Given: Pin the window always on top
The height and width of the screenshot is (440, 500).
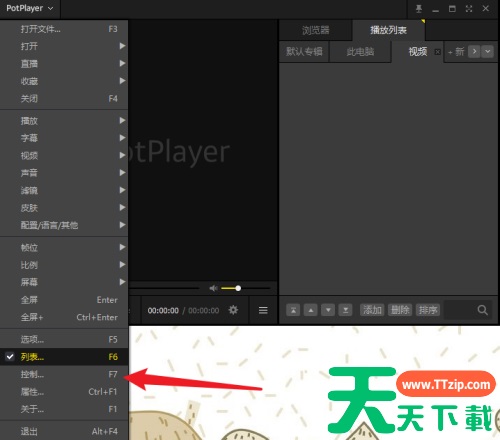Looking at the screenshot, I should coord(419,9).
